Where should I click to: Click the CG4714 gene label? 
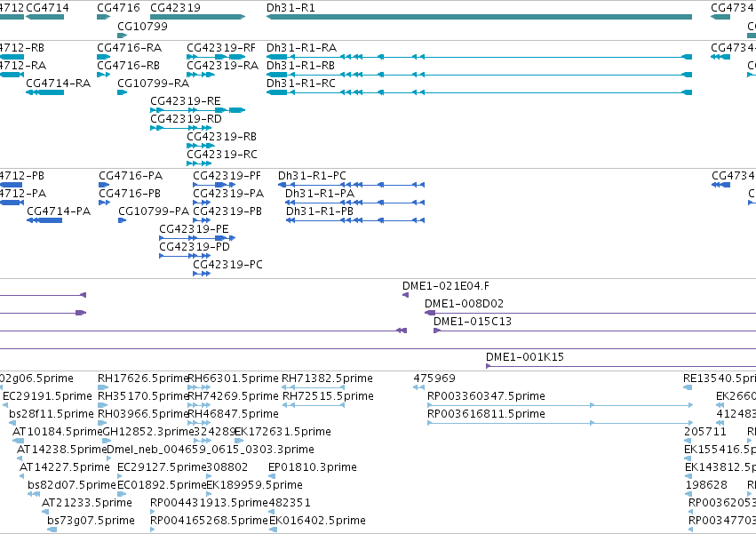[x=47, y=8]
